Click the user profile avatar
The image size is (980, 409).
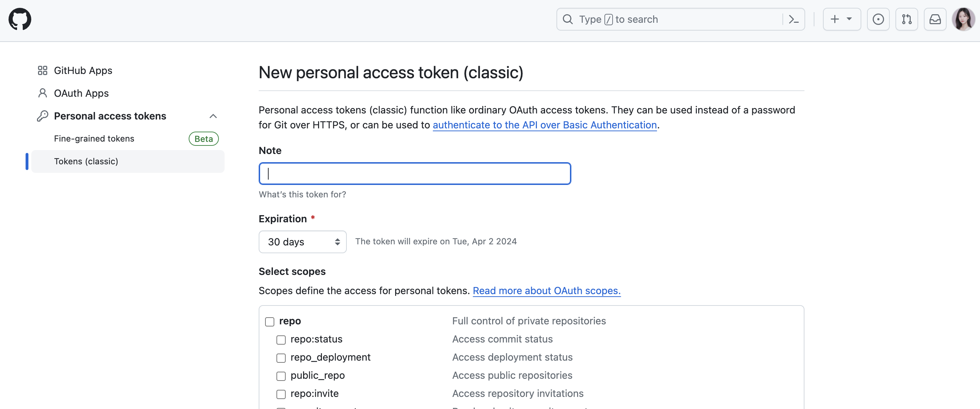point(963,19)
